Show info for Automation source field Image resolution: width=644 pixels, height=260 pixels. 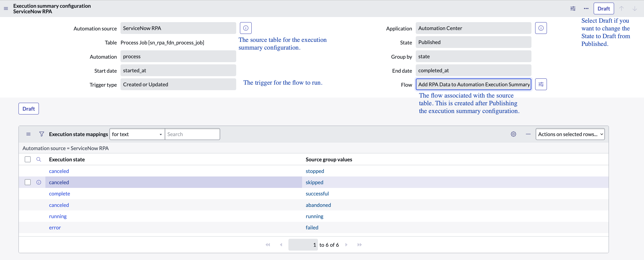tap(245, 28)
